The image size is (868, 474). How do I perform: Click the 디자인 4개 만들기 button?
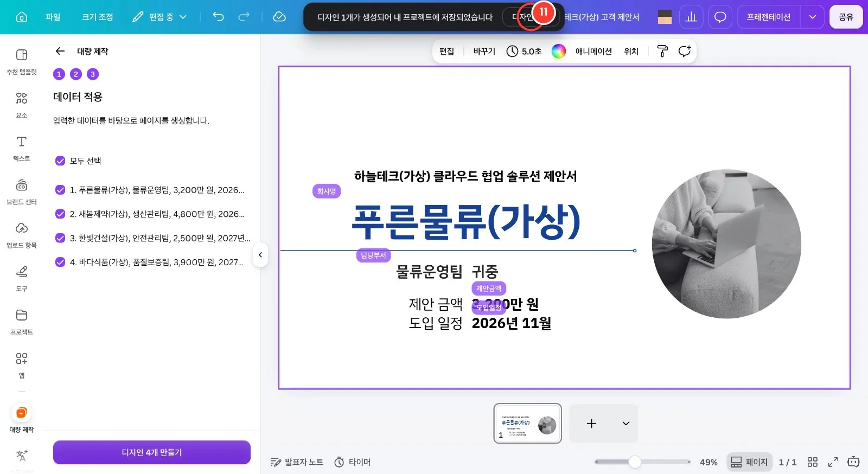152,452
